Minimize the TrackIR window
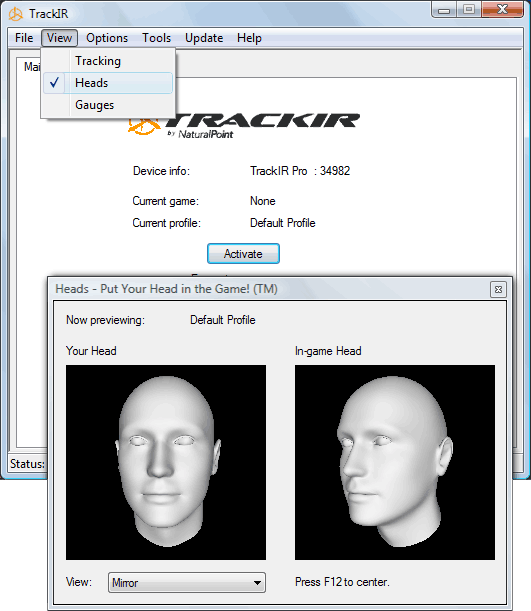 tap(444, 10)
